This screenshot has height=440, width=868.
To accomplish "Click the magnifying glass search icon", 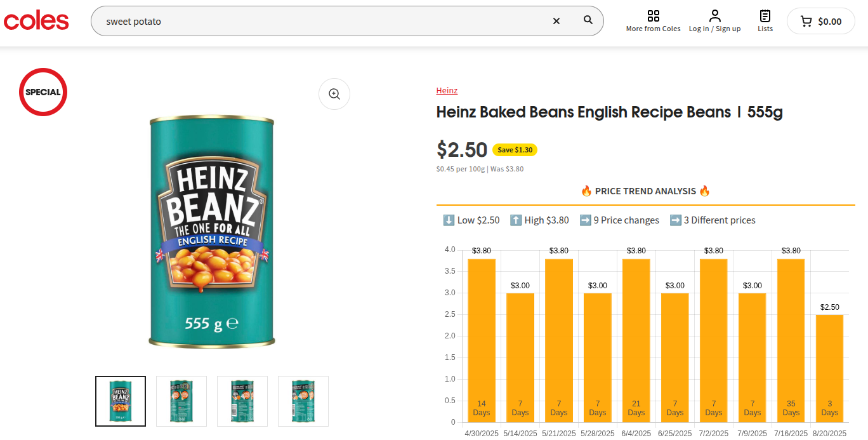I will (x=588, y=20).
